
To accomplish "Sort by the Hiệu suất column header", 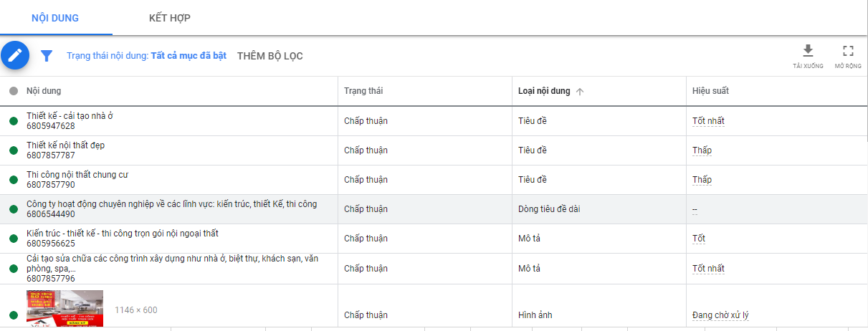I will (x=710, y=91).
